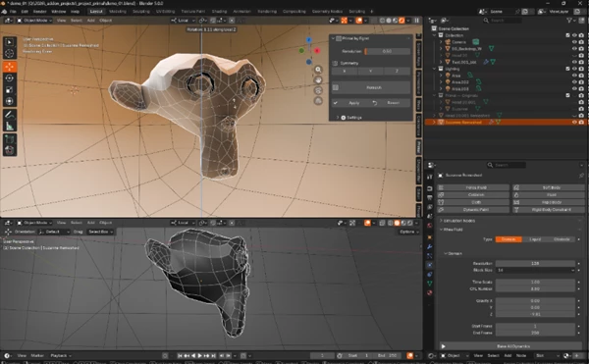Click the Select Box tool at toolbar top
Viewport: 589px width, 364px height.
pyautogui.click(x=10, y=42)
